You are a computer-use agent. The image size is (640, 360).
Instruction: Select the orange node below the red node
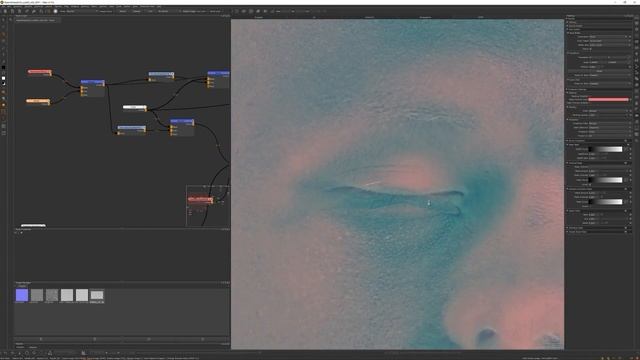coord(38,101)
